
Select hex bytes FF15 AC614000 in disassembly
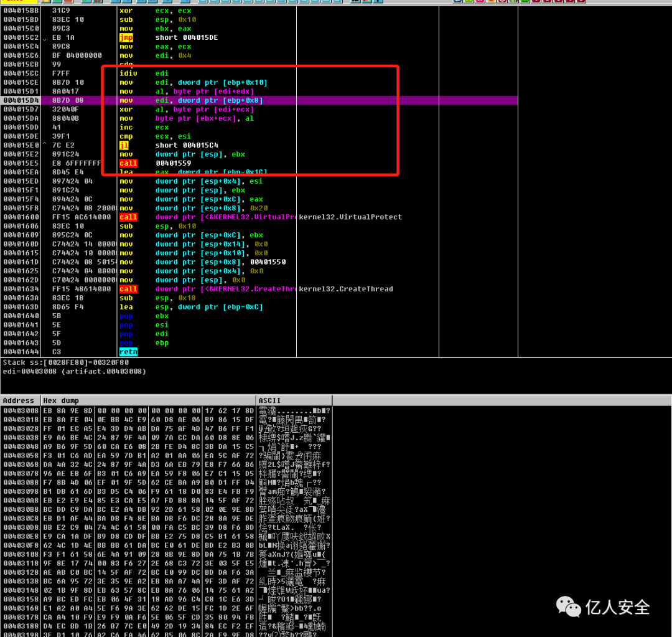[82, 218]
